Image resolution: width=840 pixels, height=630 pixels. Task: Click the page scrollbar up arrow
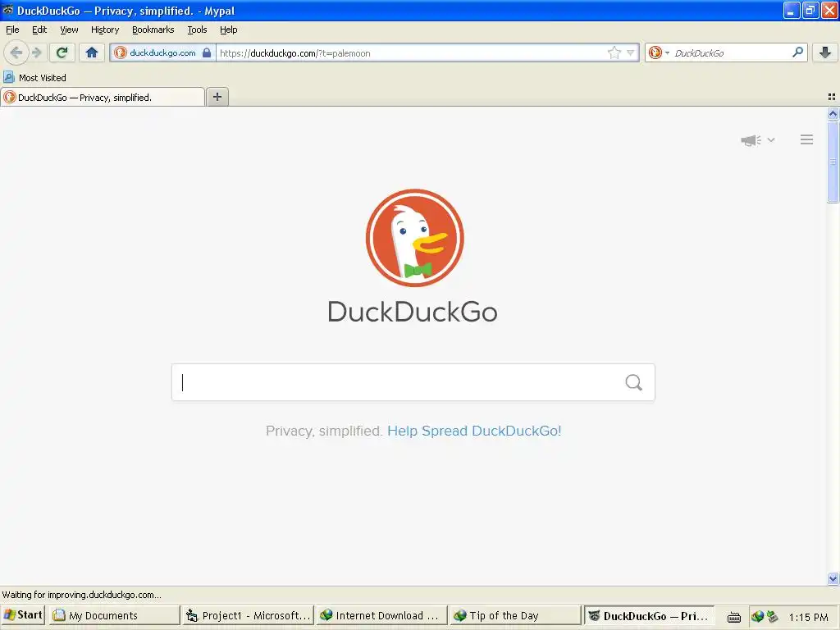point(833,113)
